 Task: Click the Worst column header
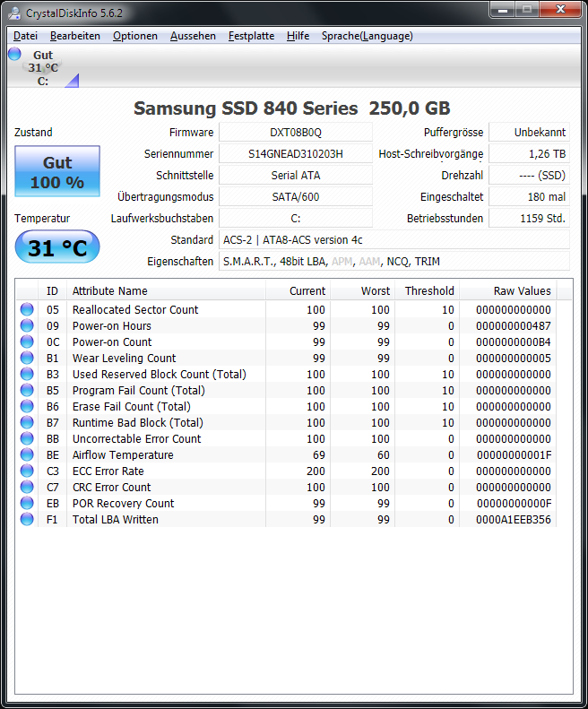tap(363, 290)
